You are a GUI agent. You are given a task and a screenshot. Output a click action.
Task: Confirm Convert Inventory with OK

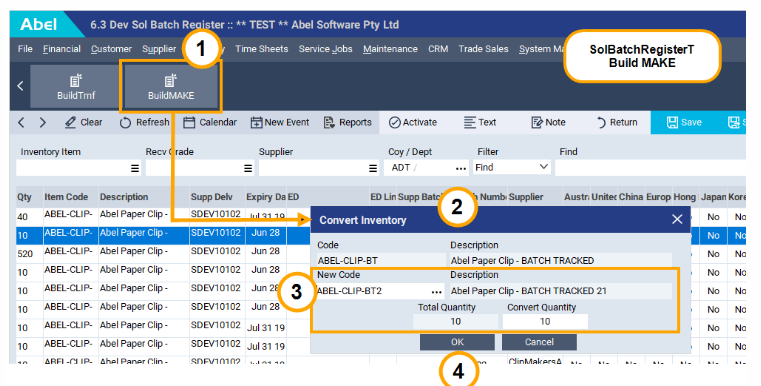457,342
